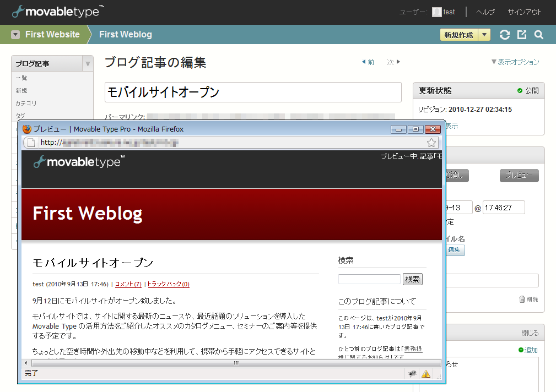The height and width of the screenshot is (392, 556).
Task: Click the 公開 status indicator icon
Action: (x=520, y=91)
